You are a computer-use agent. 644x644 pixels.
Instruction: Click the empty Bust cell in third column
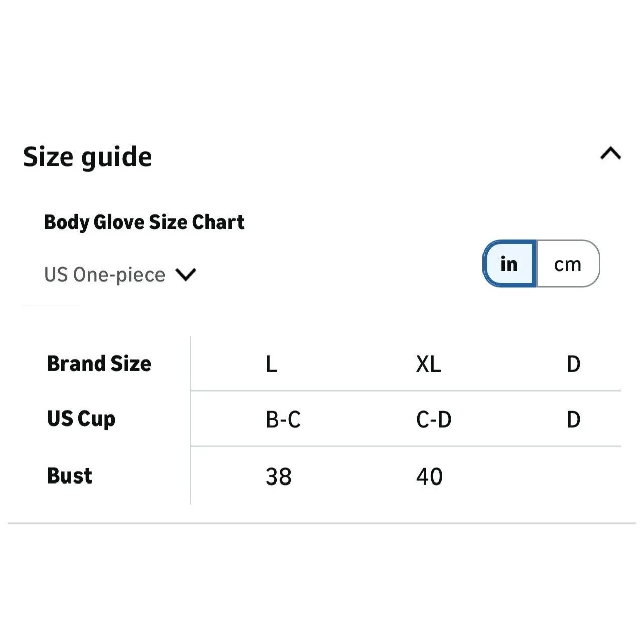coord(573,476)
